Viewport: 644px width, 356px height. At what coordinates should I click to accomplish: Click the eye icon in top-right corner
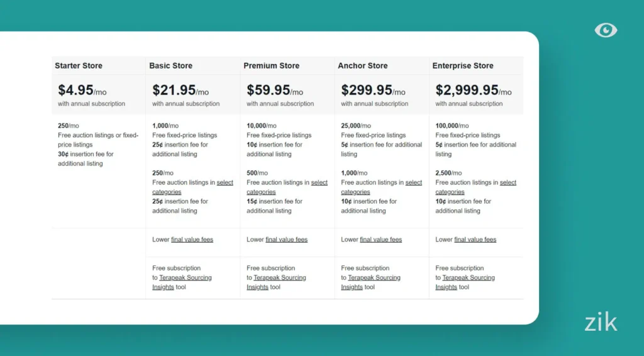coord(606,30)
